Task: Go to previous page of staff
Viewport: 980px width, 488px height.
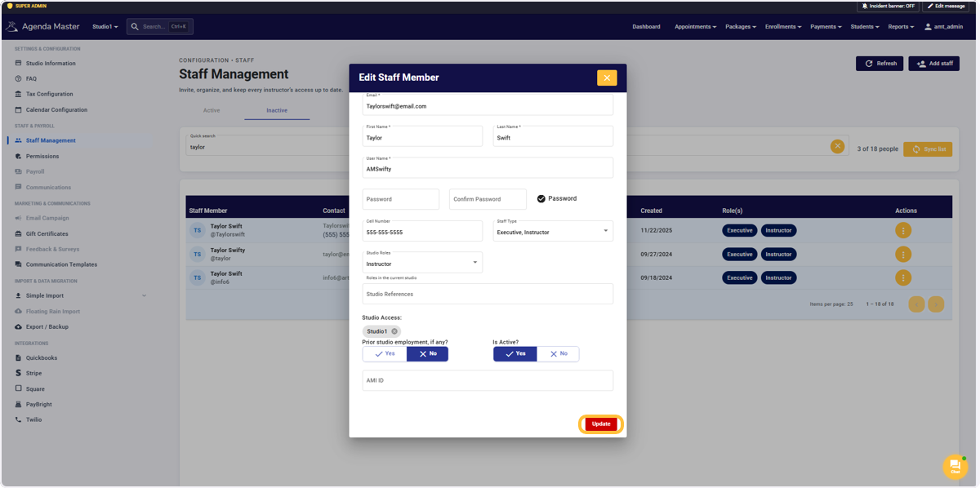Action: [x=916, y=304]
